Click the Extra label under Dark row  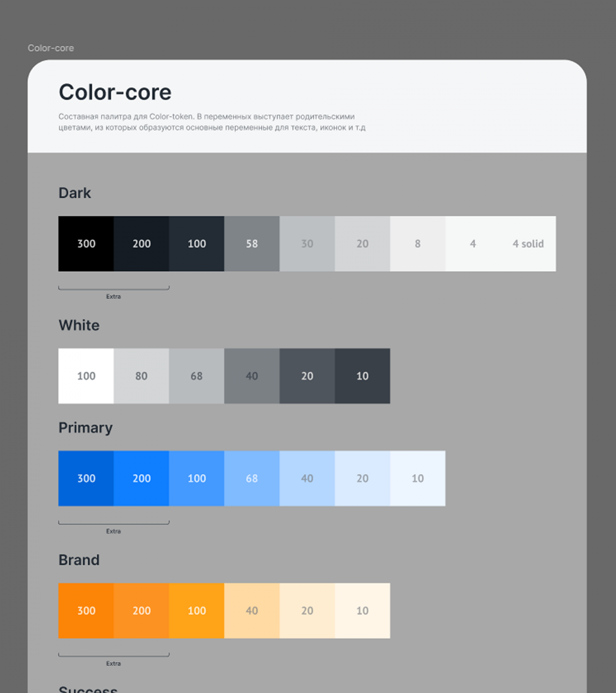pos(113,297)
